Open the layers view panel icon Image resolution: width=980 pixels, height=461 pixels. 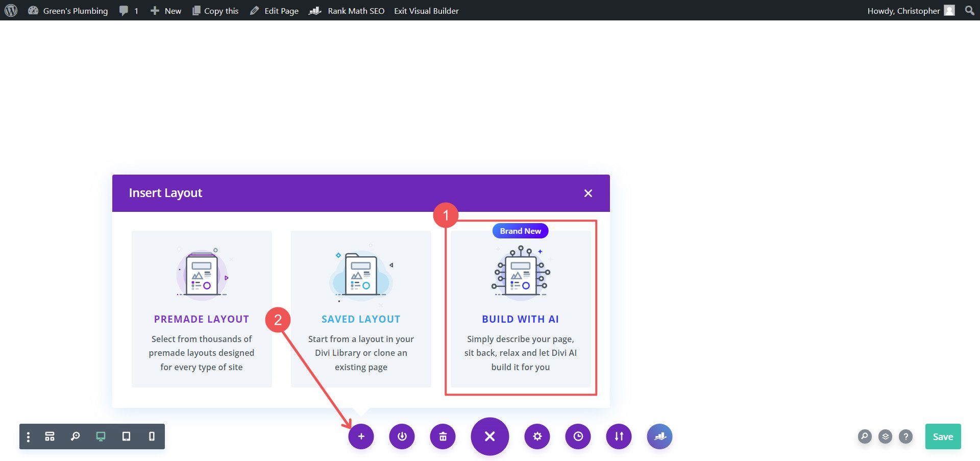coord(886,436)
